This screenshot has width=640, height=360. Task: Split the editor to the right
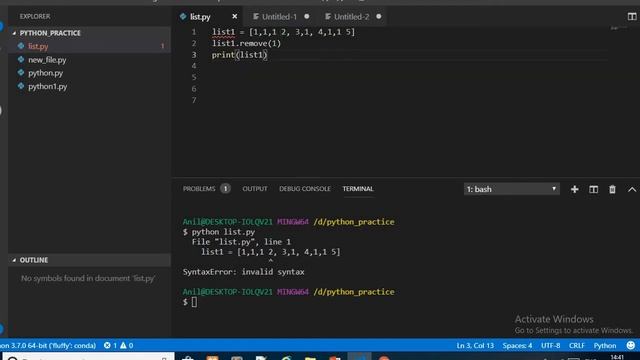coord(632,16)
